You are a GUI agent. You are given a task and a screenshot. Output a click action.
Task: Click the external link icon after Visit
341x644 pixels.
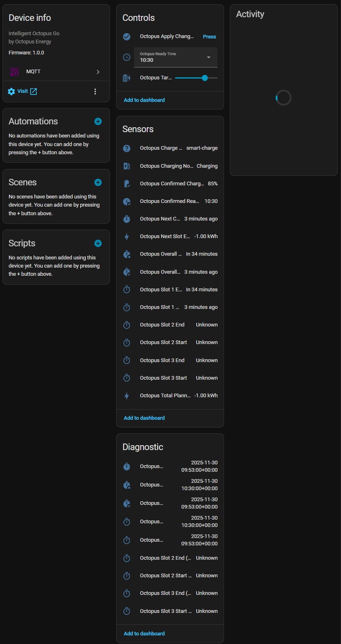(34, 91)
